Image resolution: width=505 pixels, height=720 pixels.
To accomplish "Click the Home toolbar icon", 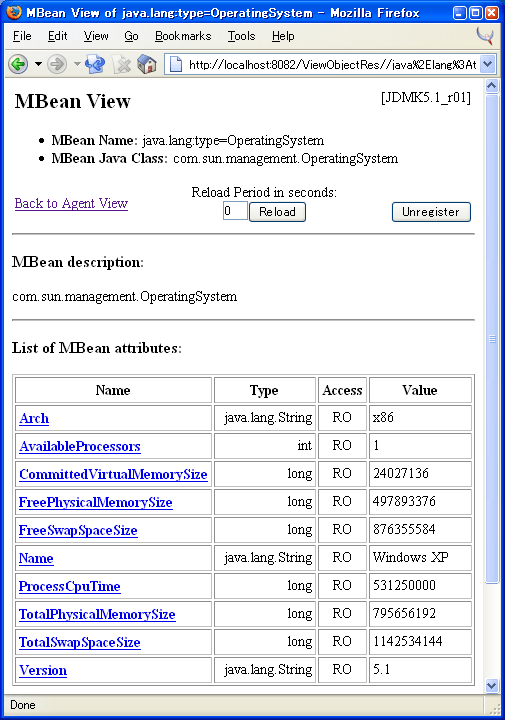I will [x=147, y=64].
